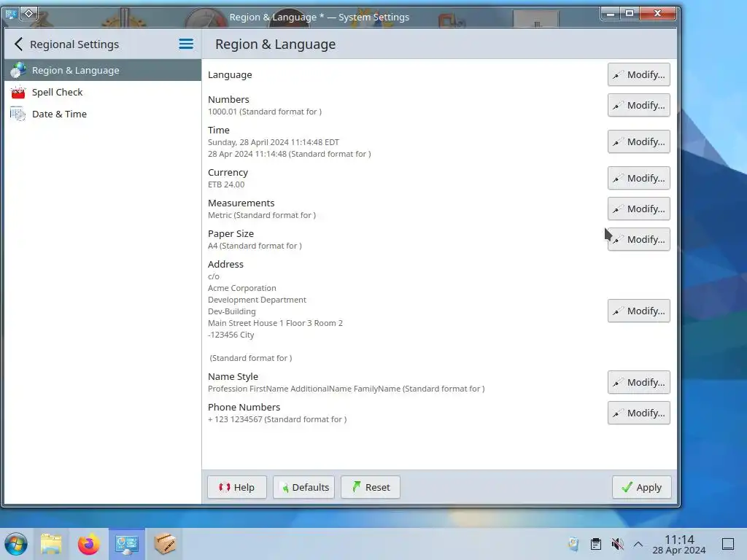Image resolution: width=747 pixels, height=560 pixels.
Task: Click the Profession FirstName name style text
Action: point(347,389)
